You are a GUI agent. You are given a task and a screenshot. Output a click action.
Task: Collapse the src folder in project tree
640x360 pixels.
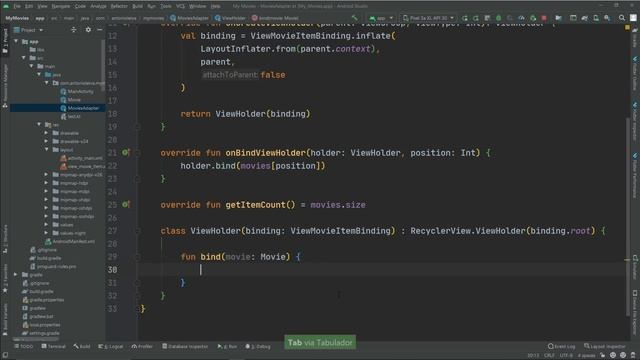coord(24,58)
